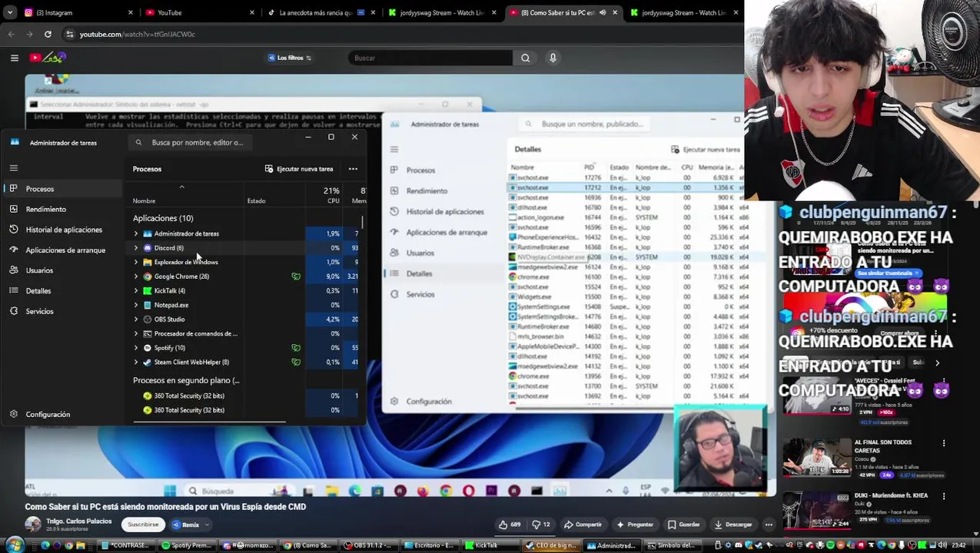
Task: Expand the Discord (6) process group
Action: [x=136, y=248]
